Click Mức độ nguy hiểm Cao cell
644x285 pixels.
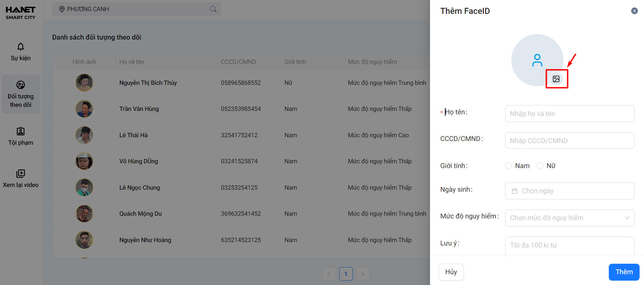click(x=378, y=135)
